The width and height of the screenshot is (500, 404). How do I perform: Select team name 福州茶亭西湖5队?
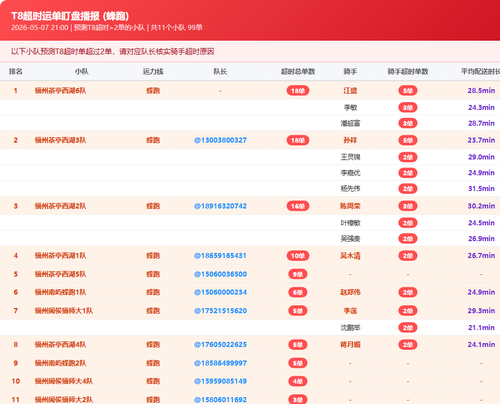click(60, 274)
